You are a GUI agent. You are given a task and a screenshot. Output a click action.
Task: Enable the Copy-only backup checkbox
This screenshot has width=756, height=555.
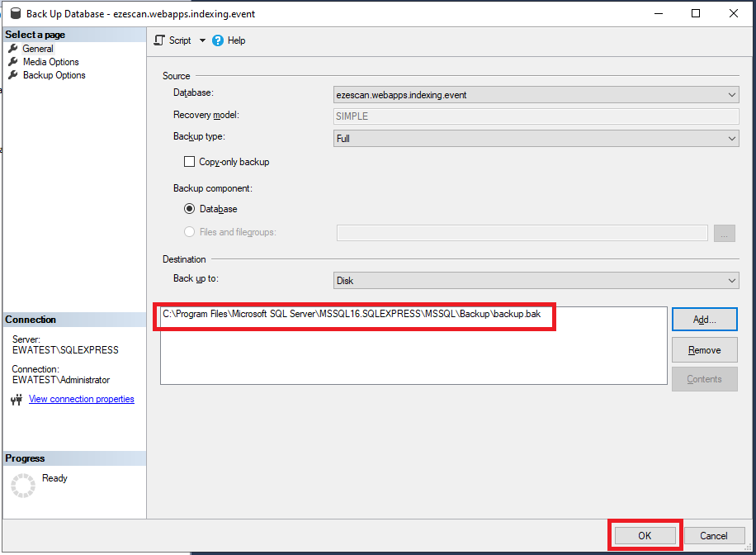point(190,162)
